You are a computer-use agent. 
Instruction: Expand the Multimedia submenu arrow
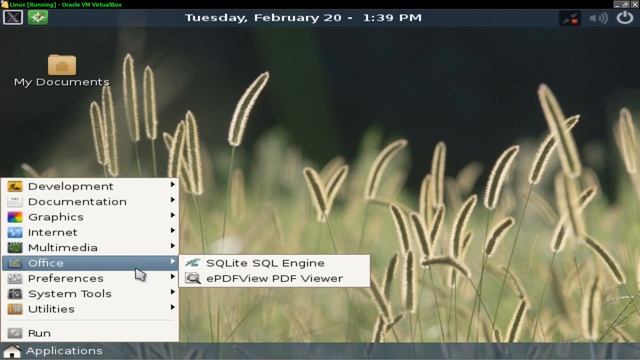pos(173,246)
